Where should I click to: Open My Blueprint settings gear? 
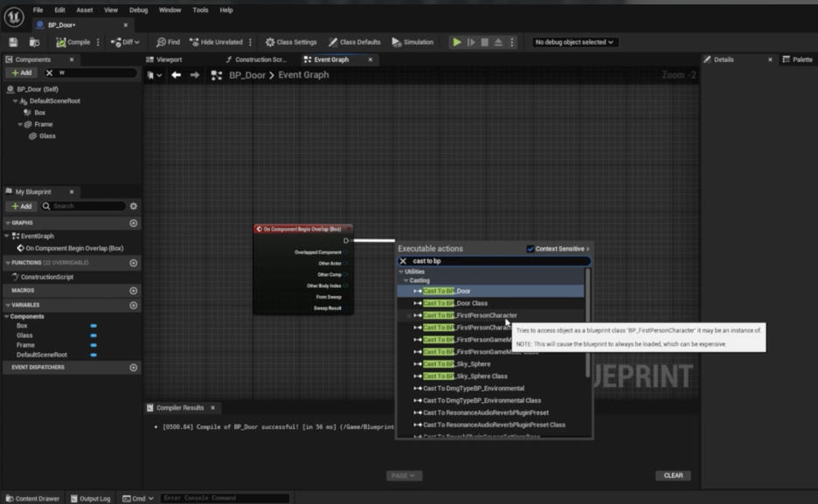pos(134,206)
